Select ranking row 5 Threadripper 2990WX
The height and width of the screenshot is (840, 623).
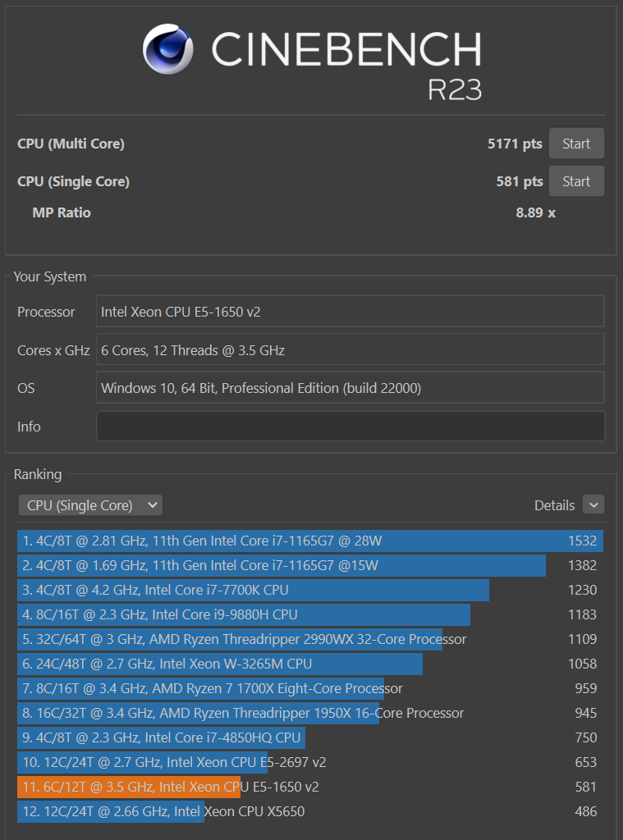[x=310, y=640]
